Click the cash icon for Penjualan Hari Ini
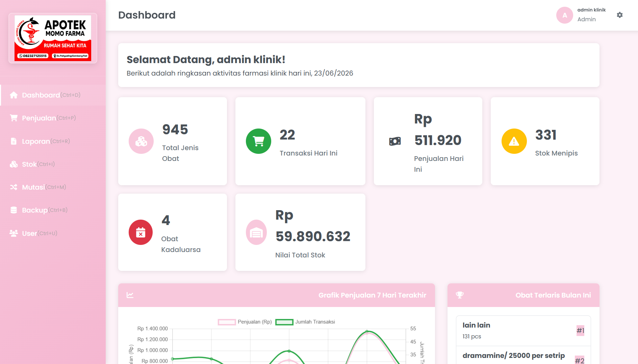This screenshot has height=364, width=638. pyautogui.click(x=395, y=141)
